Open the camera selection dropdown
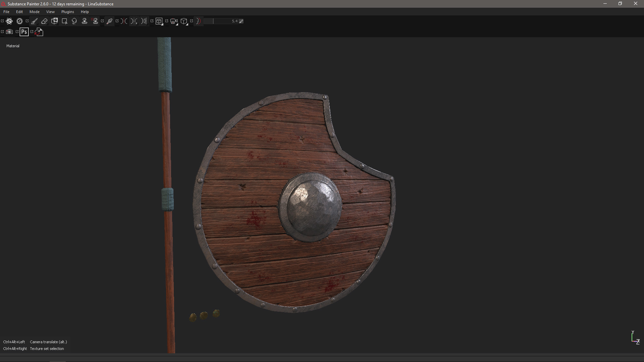The width and height of the screenshot is (644, 362). [174, 21]
